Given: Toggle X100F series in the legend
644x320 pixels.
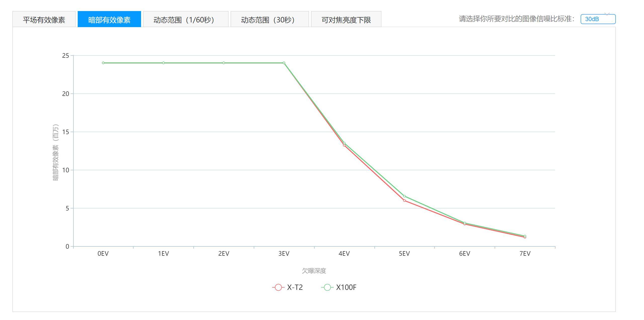Looking at the screenshot, I should pyautogui.click(x=346, y=287).
